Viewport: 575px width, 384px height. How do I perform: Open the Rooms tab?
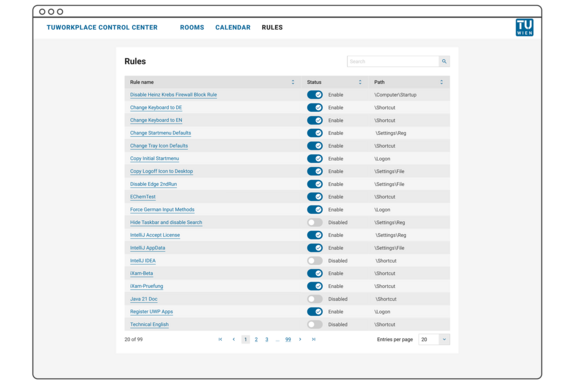[192, 28]
